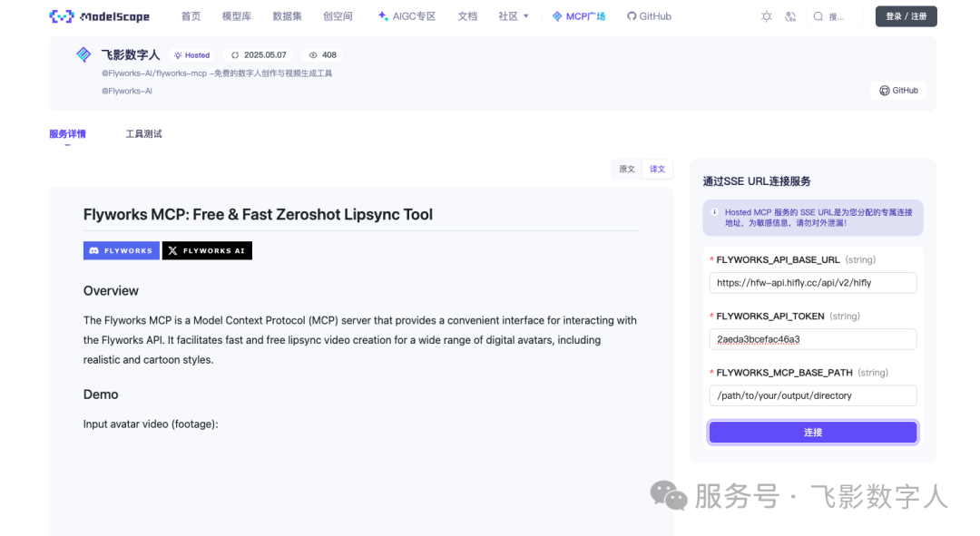The height and width of the screenshot is (536, 980).
Task: Open the 数据集 nav item
Action: tap(287, 16)
